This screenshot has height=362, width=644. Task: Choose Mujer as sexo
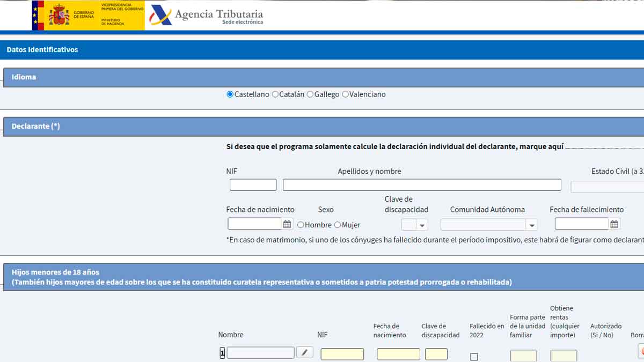point(338,225)
